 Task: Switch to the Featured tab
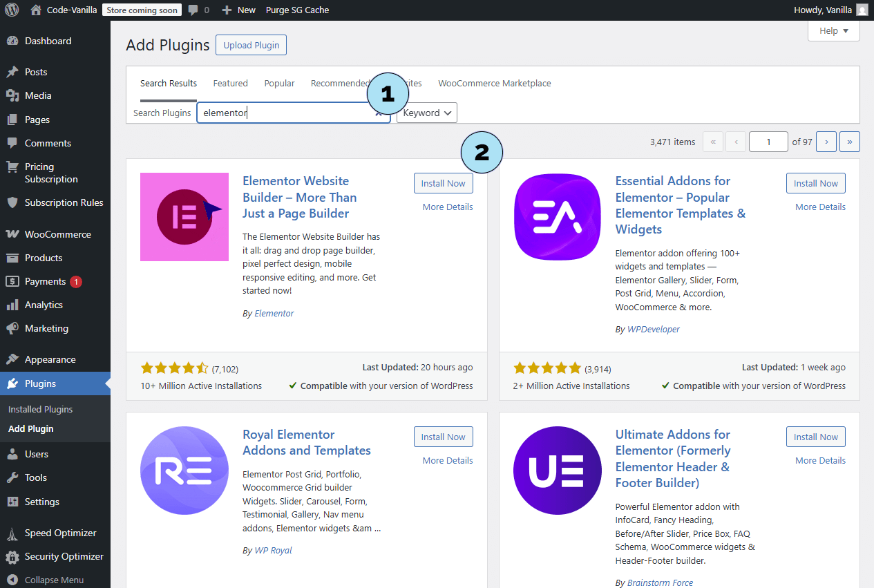[x=230, y=83]
